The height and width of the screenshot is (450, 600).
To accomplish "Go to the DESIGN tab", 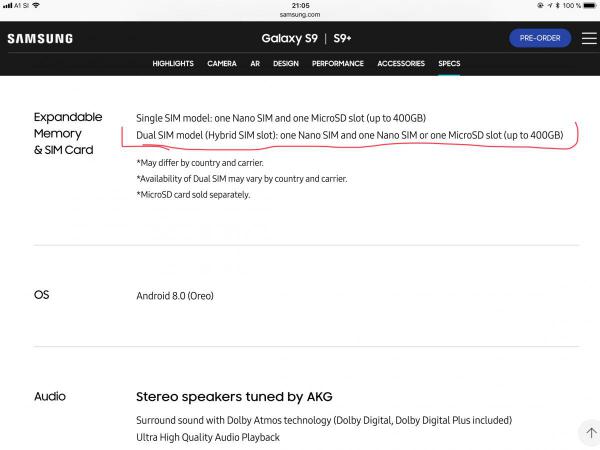I will [286, 64].
